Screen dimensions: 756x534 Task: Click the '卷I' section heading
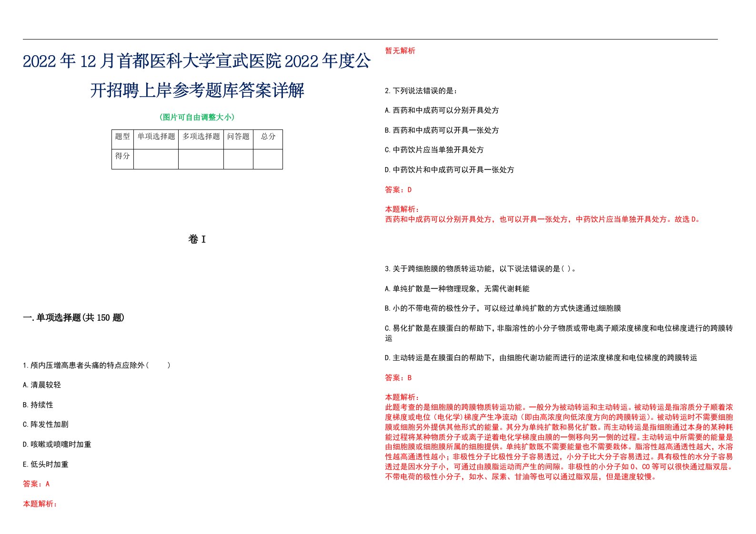197,239
